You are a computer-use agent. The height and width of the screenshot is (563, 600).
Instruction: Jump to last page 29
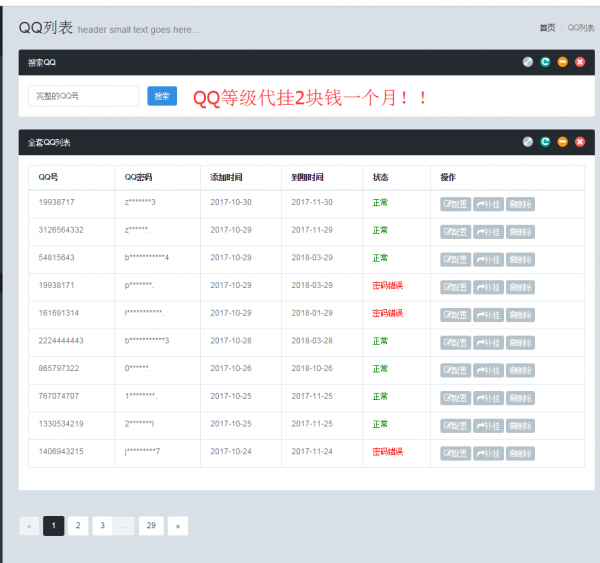(151, 526)
